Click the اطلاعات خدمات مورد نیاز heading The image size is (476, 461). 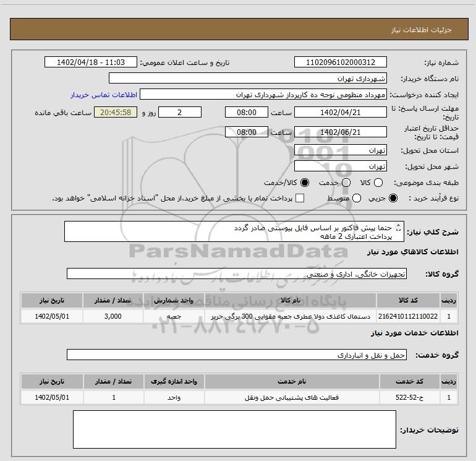pos(414,333)
